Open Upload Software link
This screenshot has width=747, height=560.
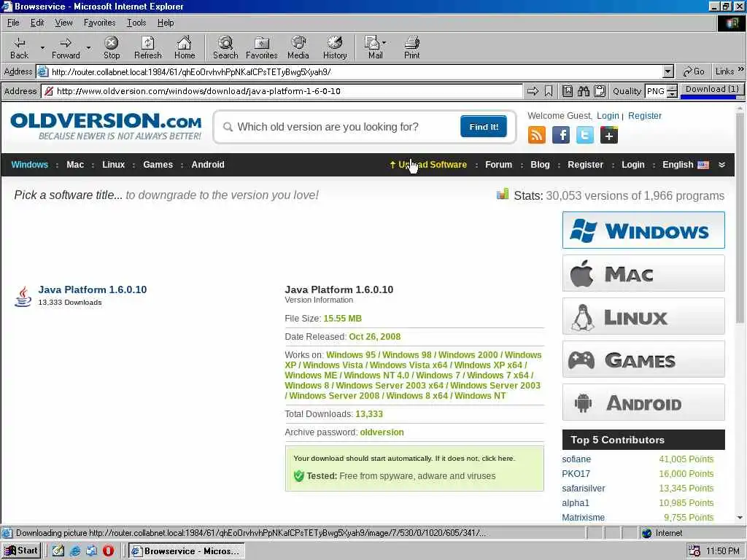click(x=427, y=165)
